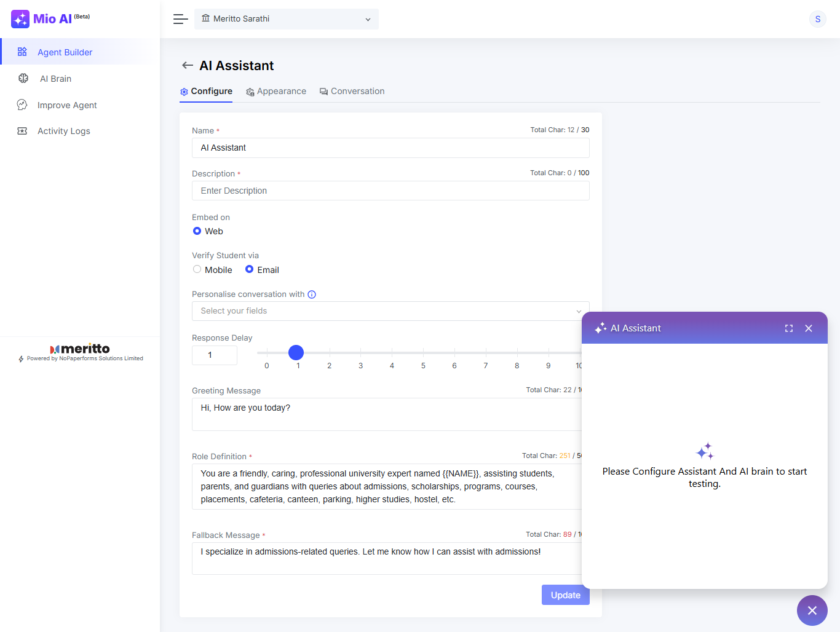840x632 pixels.
Task: Click the info icon beside Personalise conversation
Action: pyautogui.click(x=312, y=294)
